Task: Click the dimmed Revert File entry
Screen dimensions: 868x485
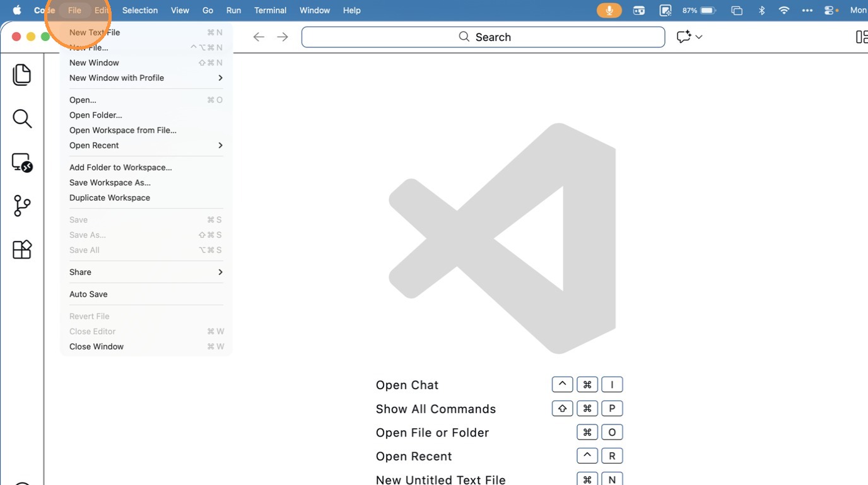Action: click(x=146, y=316)
